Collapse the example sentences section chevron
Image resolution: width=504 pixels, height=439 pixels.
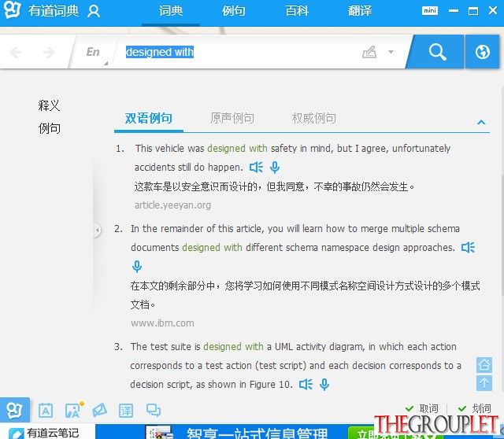point(481,122)
